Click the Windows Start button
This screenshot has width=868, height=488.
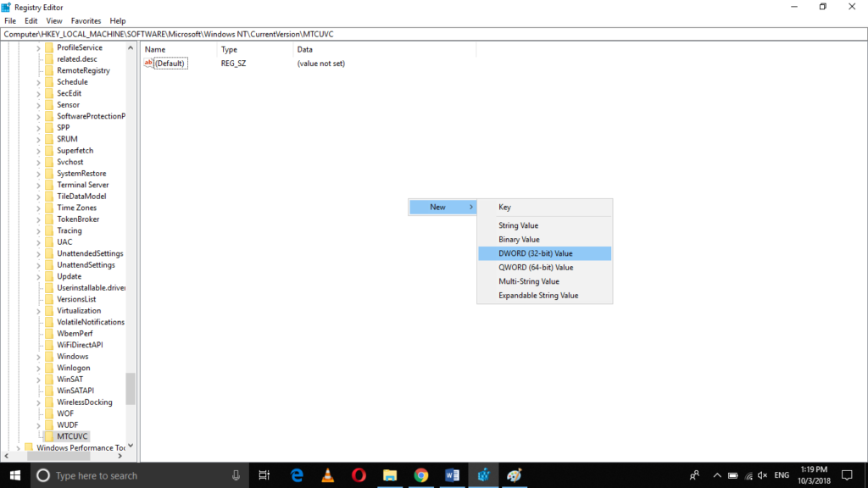pos(15,475)
